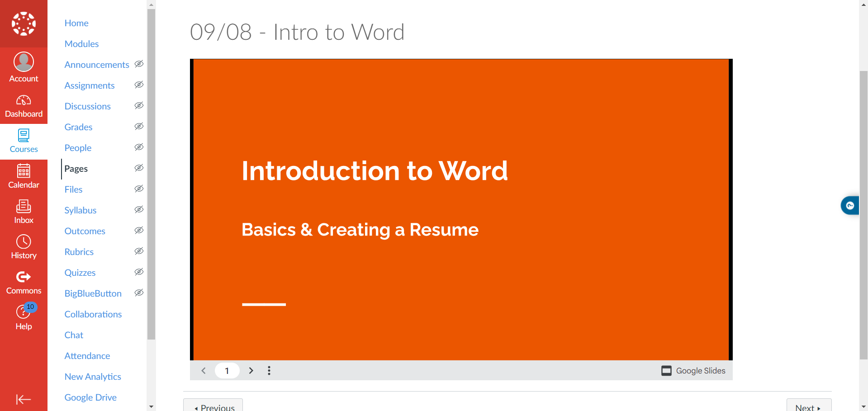
Task: Open the Syllabus page
Action: (x=81, y=210)
